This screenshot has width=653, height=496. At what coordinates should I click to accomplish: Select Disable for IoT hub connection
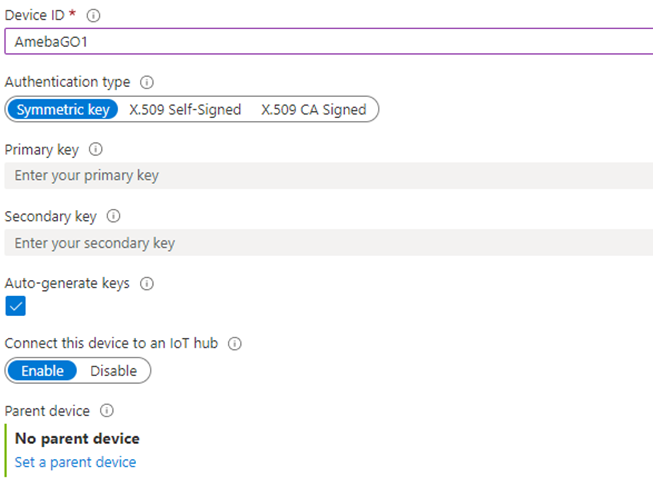pos(114,371)
